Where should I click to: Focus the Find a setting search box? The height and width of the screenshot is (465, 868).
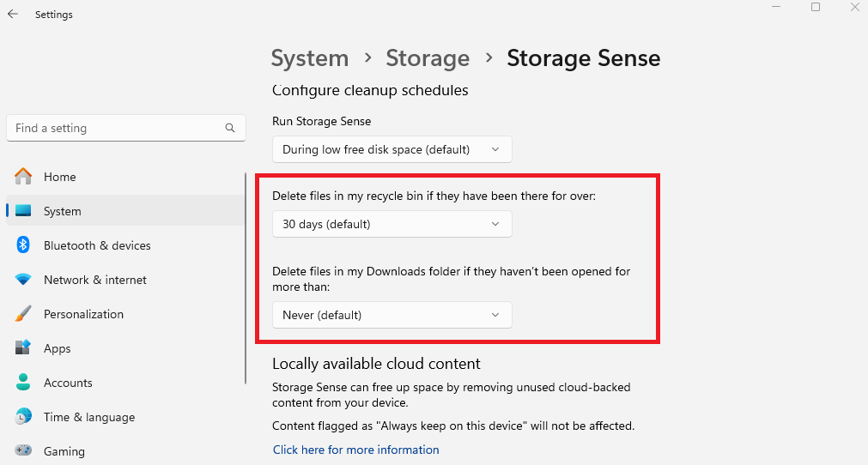click(x=116, y=128)
